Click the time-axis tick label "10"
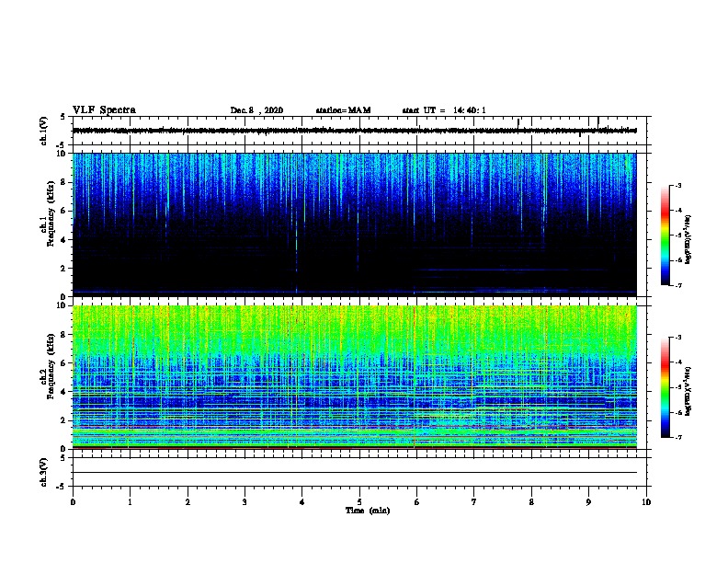Viewport: 728px width, 563px height. click(646, 501)
